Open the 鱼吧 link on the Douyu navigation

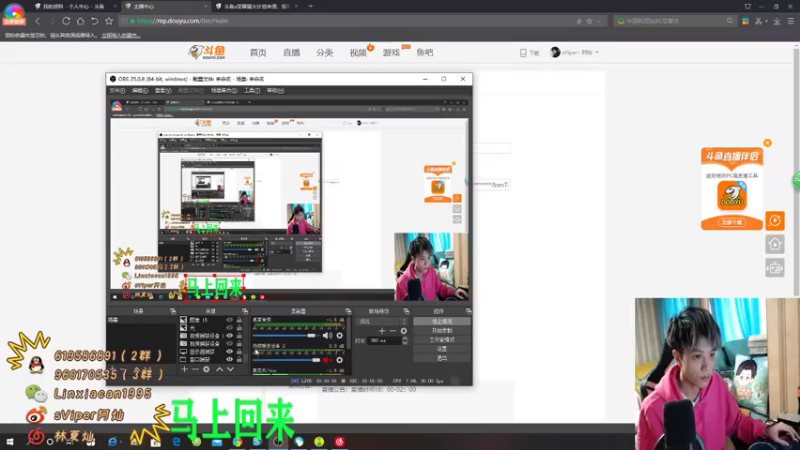click(x=424, y=53)
